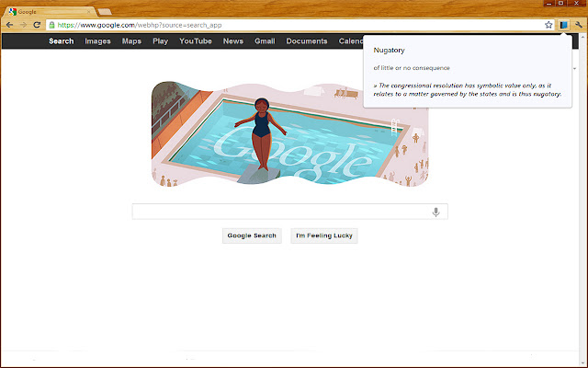The height and width of the screenshot is (368, 588).
Task: Open Gmail from the black bar
Action: (265, 41)
